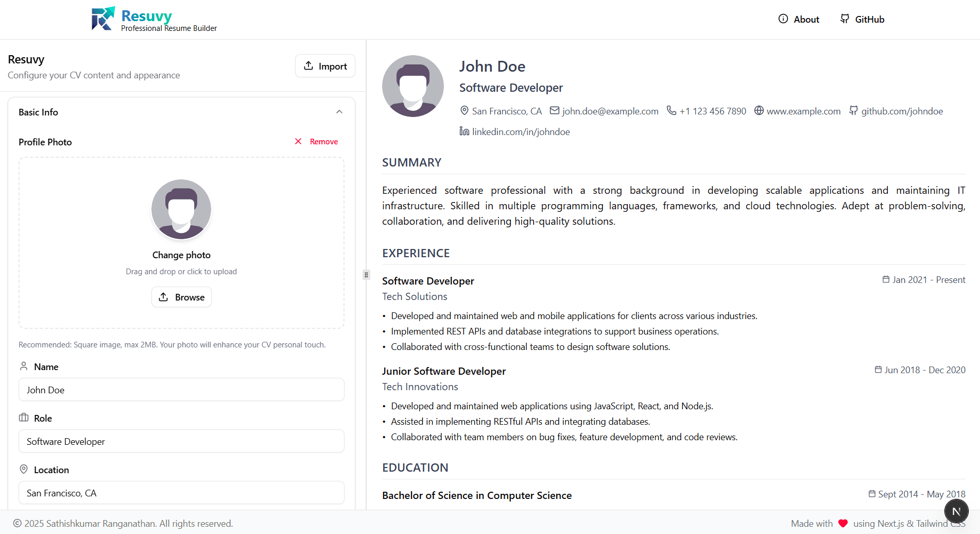Click the red heart icon in footer
The width and height of the screenshot is (980, 534).
point(843,524)
